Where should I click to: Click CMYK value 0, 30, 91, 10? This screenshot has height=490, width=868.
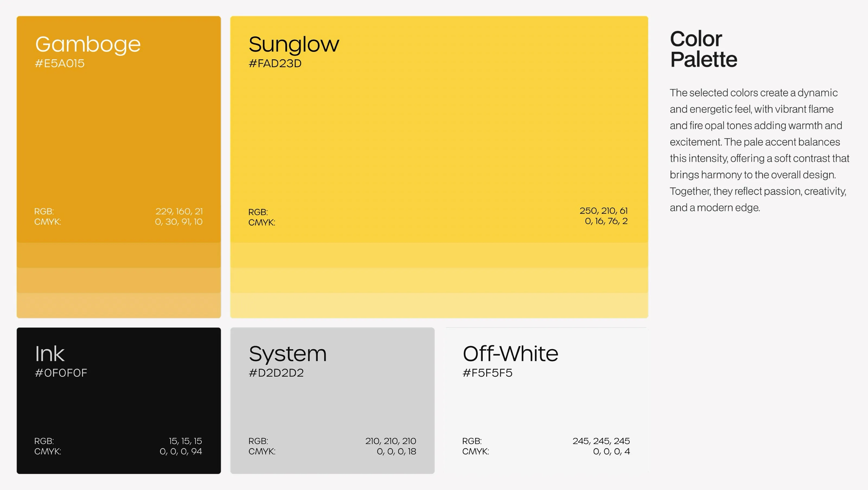pyautogui.click(x=178, y=222)
